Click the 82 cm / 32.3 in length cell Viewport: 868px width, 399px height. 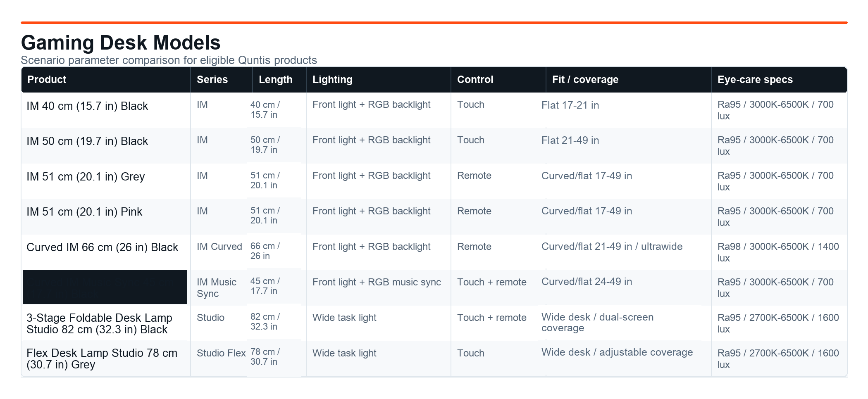pos(265,322)
